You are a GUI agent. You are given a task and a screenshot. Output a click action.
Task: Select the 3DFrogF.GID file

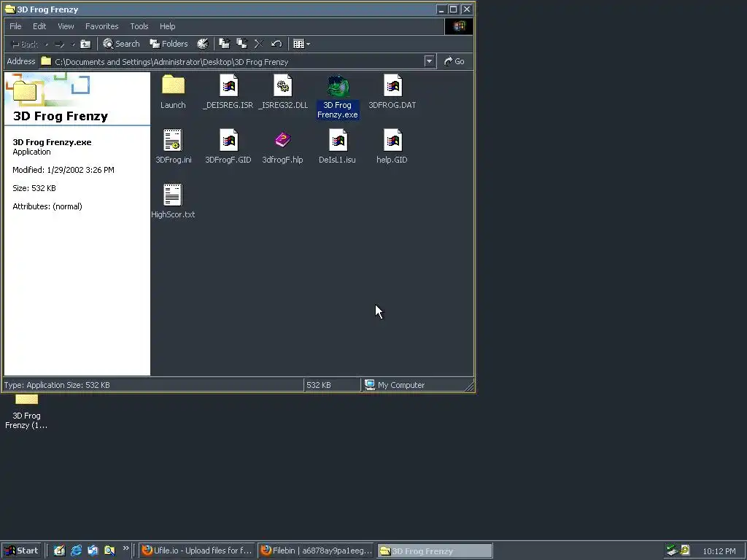pos(228,147)
